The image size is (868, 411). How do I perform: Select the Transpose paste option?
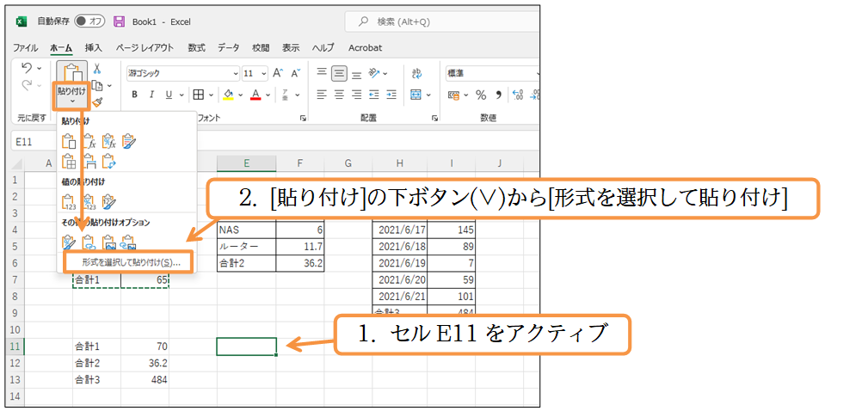108,160
